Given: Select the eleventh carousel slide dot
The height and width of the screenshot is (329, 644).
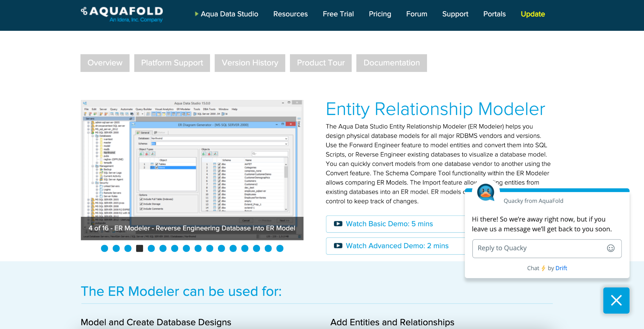Looking at the screenshot, I should [221, 249].
